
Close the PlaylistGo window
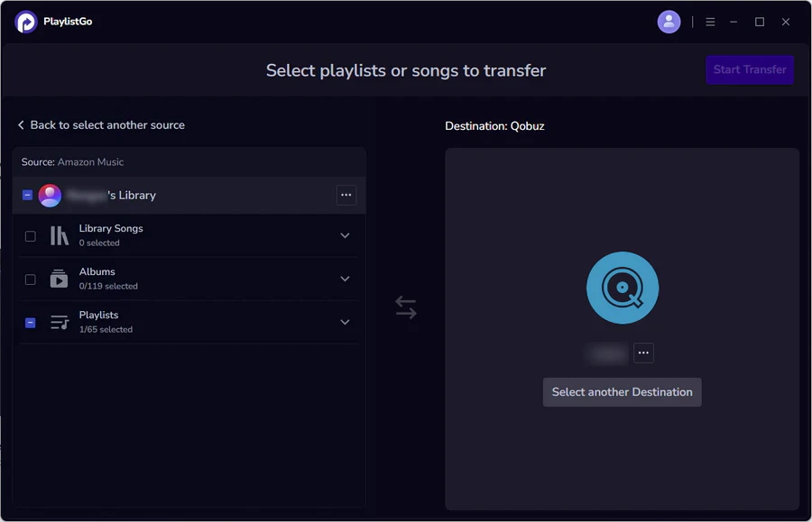[786, 22]
